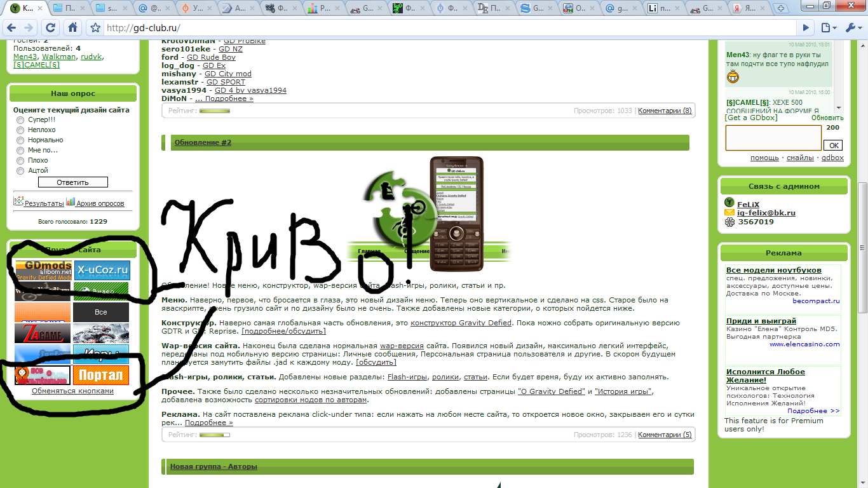Screen dimensions: 868x488
Task: Open Комментарии (8) link
Action: click(665, 111)
